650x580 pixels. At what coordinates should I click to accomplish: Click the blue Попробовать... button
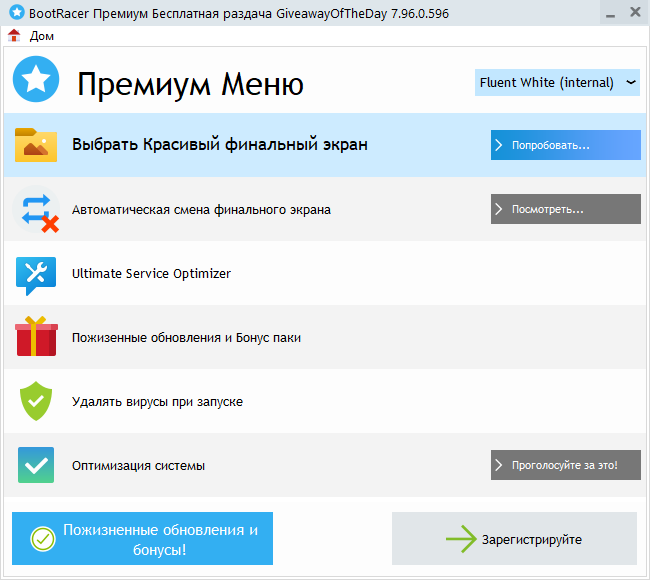tap(566, 145)
